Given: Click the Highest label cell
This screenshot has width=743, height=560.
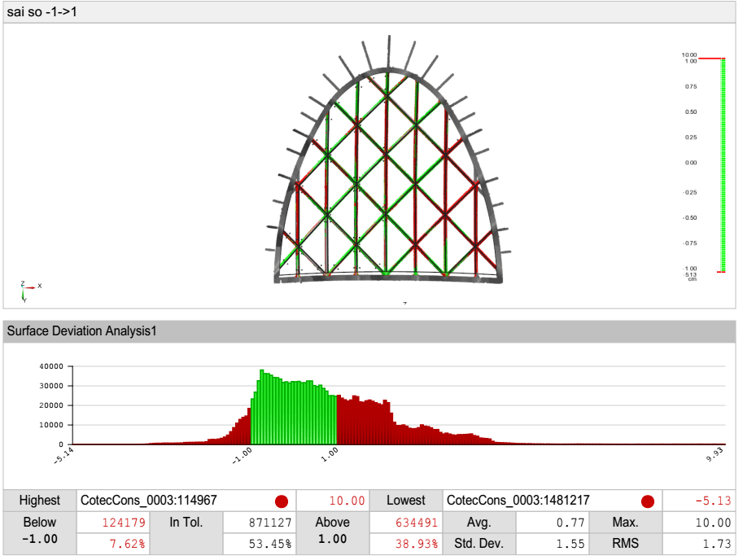Looking at the screenshot, I should [x=40, y=501].
